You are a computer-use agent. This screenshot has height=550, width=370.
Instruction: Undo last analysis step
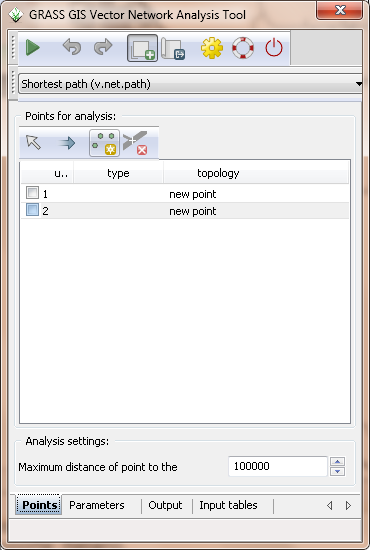(72, 47)
